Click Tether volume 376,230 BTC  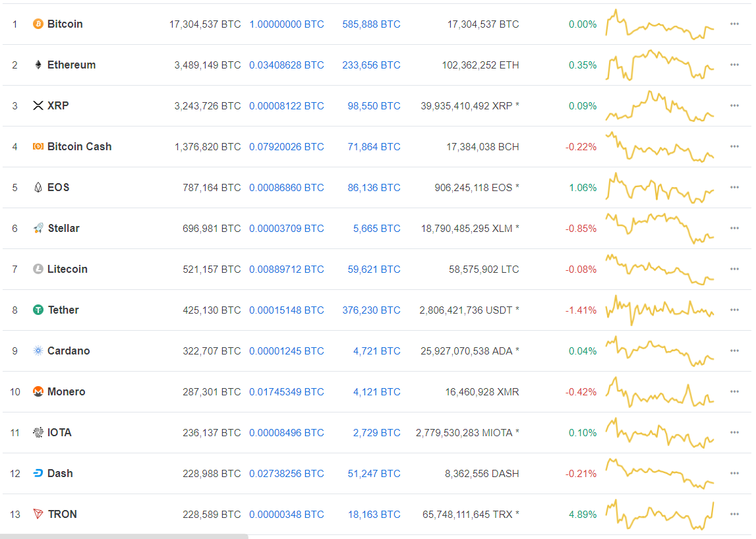pyautogui.click(x=371, y=310)
